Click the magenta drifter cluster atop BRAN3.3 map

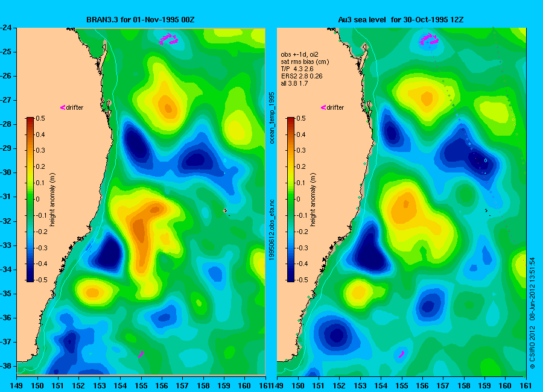168,39
